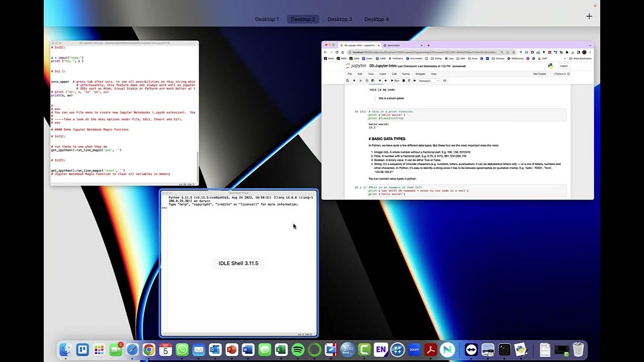Click the interrupt kernel stop icon
The image size is (644, 362).
pos(404,80)
